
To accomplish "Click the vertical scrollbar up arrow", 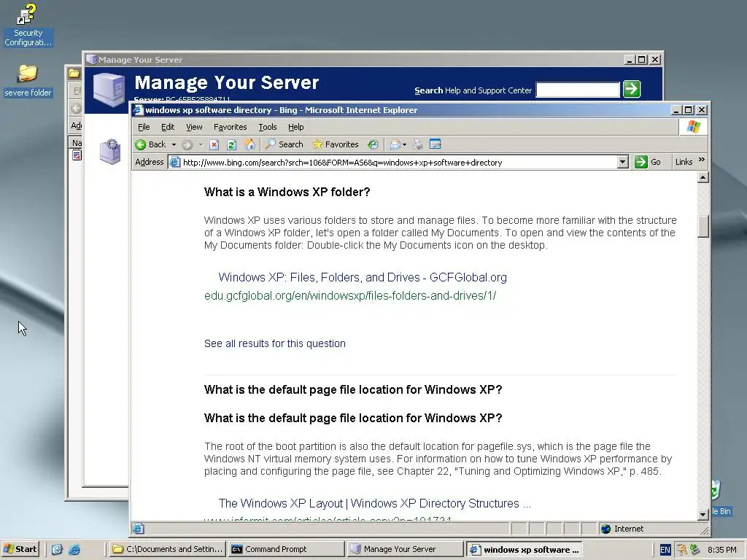I will [703, 178].
